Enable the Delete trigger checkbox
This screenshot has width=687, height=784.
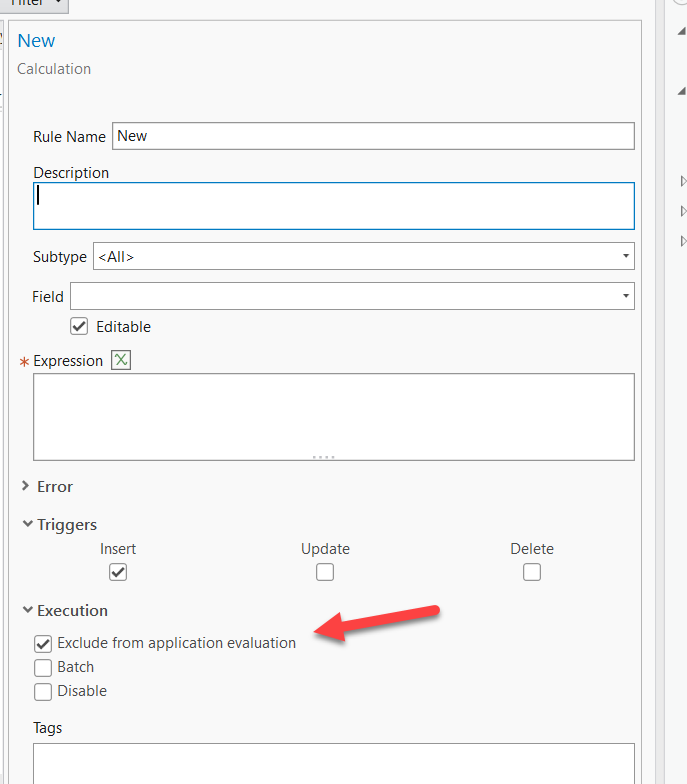(532, 572)
